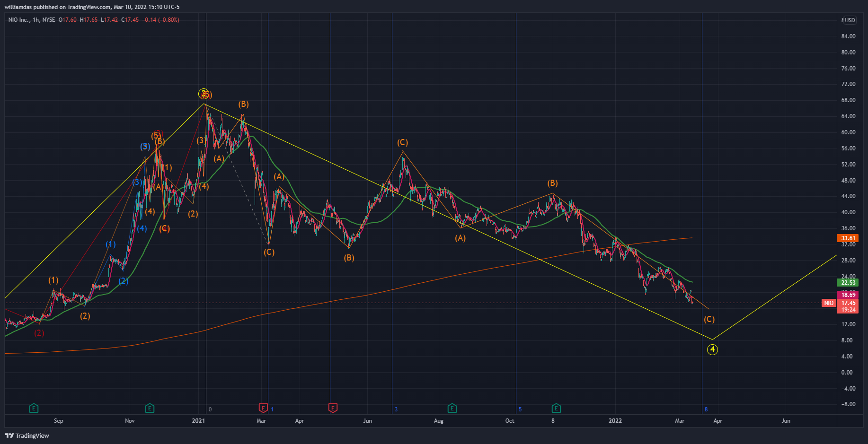Click the NIO symbol price tag
This screenshot has width=868, height=444.
[x=829, y=303]
